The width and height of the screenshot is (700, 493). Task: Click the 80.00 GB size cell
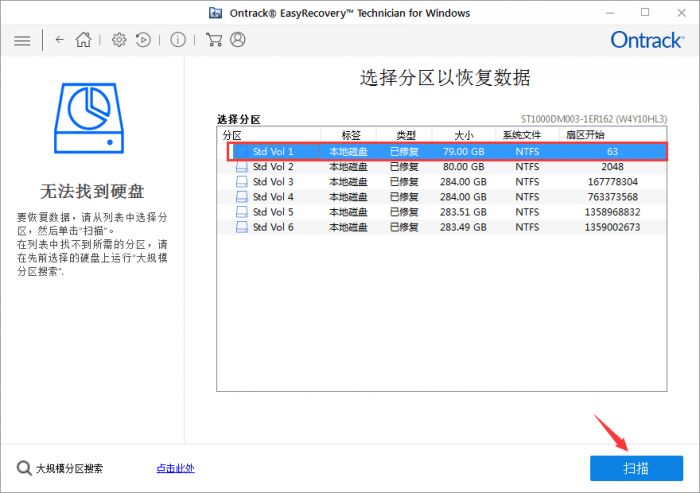(x=463, y=167)
